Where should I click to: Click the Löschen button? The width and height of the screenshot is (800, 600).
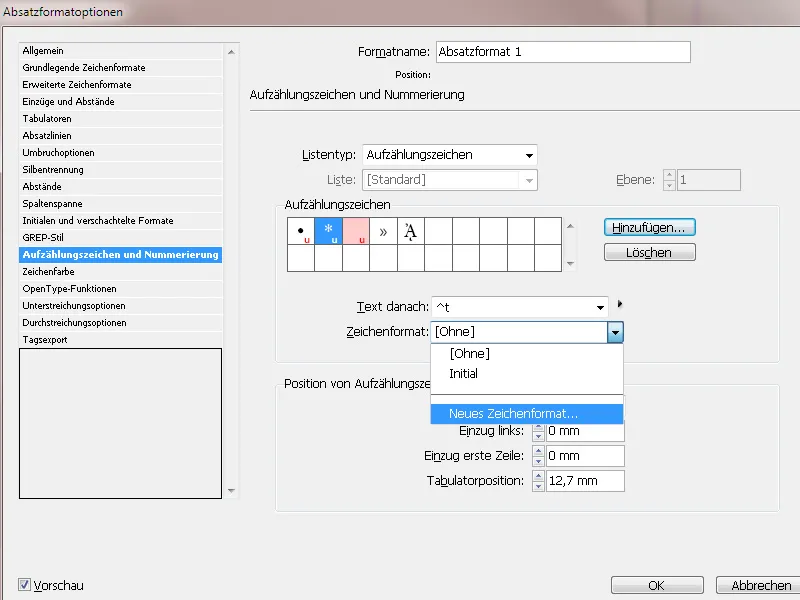(649, 253)
